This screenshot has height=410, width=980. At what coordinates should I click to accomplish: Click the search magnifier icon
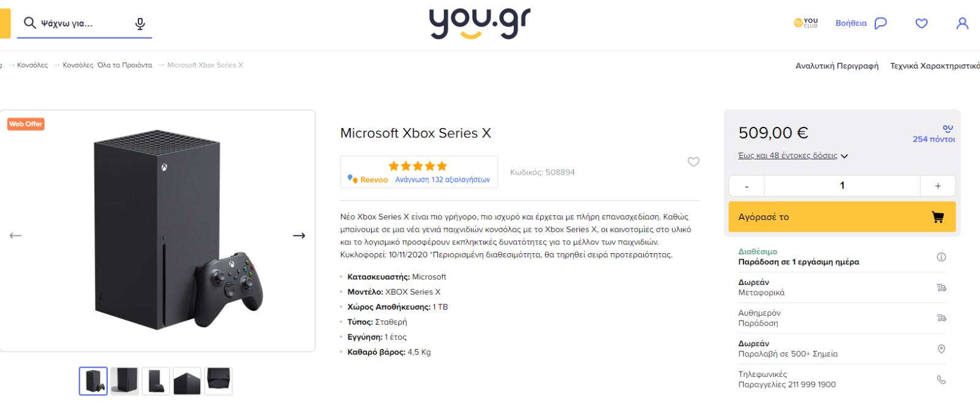[29, 23]
